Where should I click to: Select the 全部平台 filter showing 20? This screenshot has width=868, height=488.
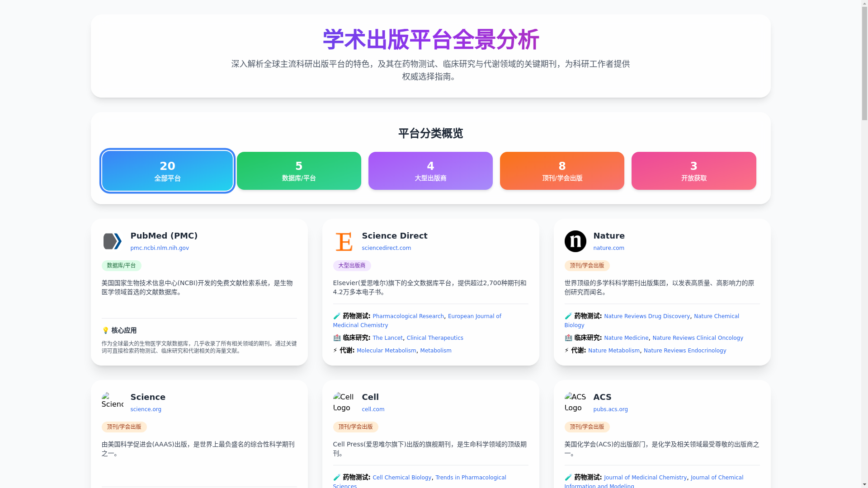click(167, 171)
